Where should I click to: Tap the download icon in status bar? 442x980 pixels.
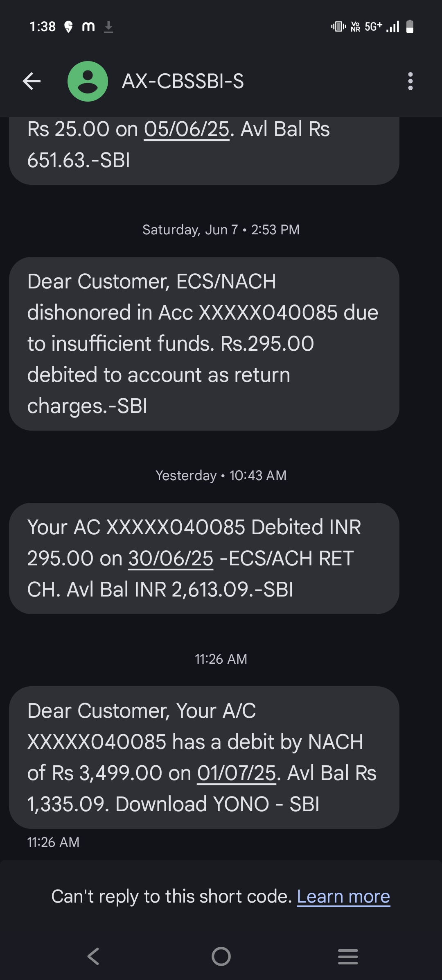(x=108, y=27)
